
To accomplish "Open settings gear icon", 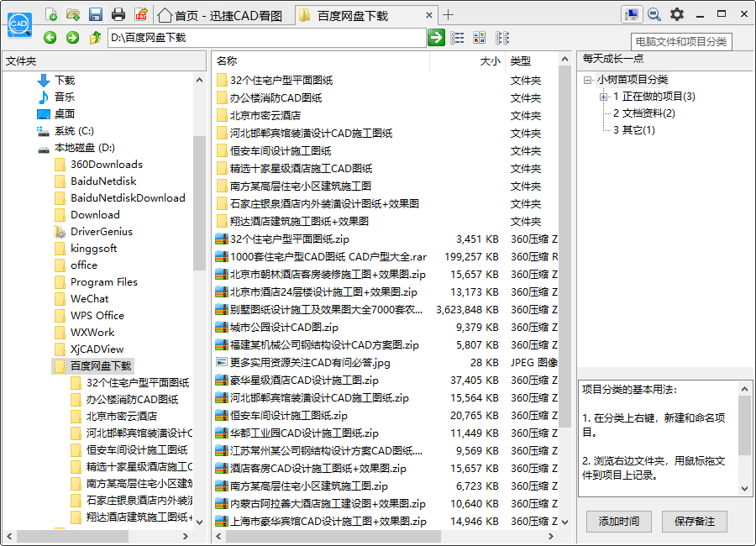I will point(677,14).
